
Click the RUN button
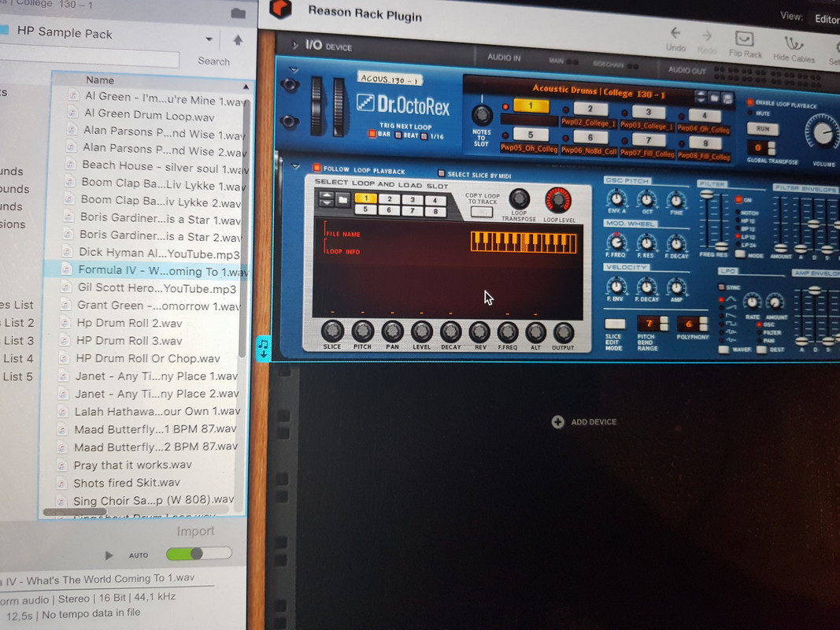coord(762,129)
